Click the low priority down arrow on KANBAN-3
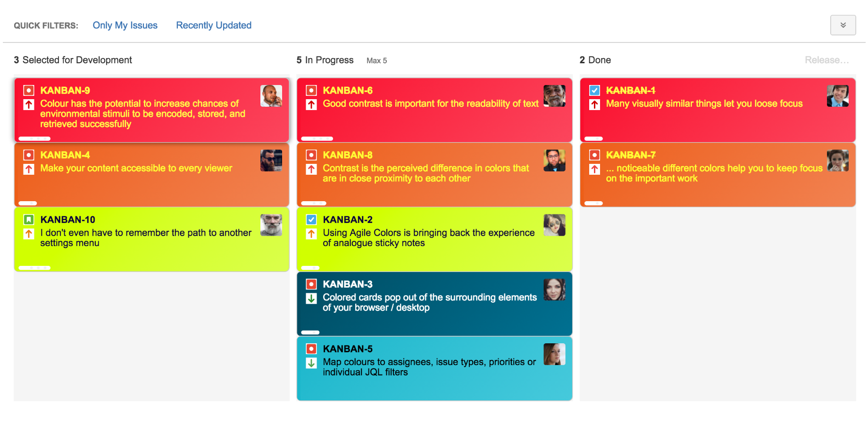Screen dimensions: 868x425 point(311,298)
